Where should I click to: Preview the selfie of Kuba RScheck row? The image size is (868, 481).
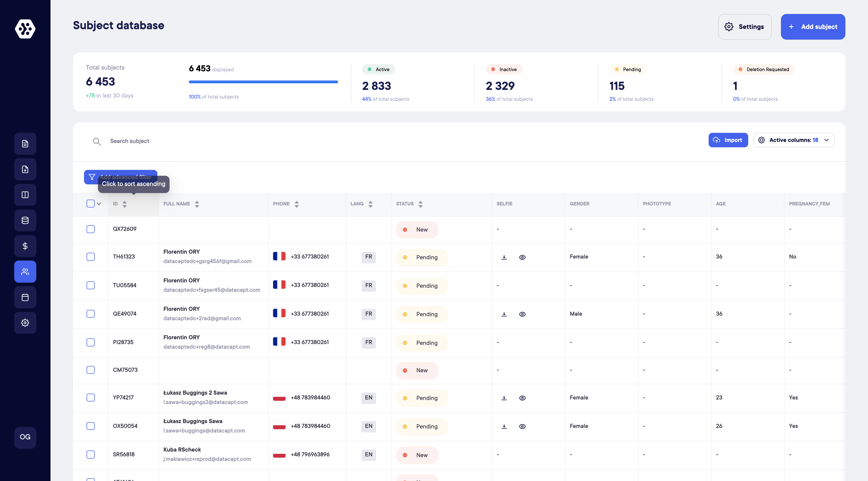523,455
